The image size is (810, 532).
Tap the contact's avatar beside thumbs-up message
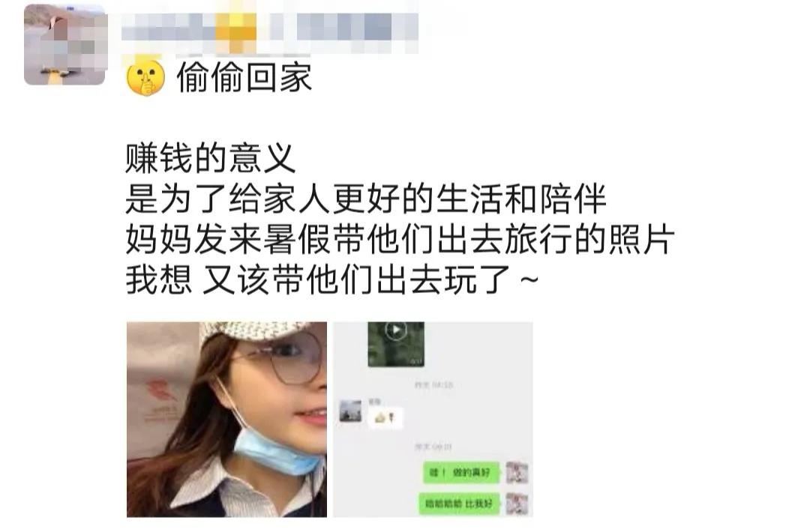[x=351, y=411]
